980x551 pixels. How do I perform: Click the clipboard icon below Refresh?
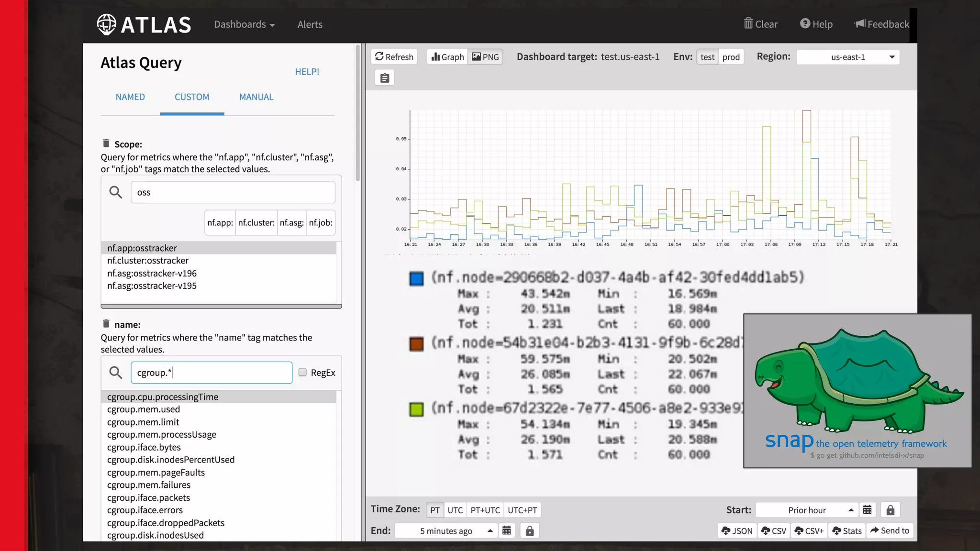pos(385,78)
